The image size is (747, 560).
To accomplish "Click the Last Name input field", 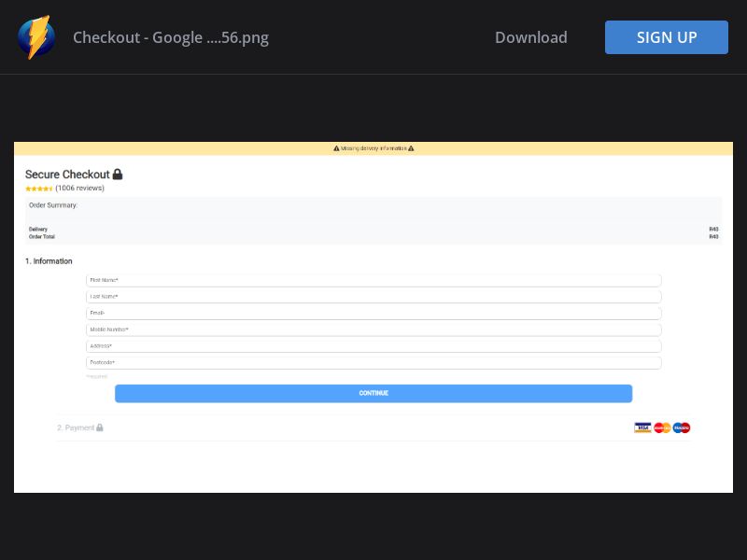I will click(373, 297).
